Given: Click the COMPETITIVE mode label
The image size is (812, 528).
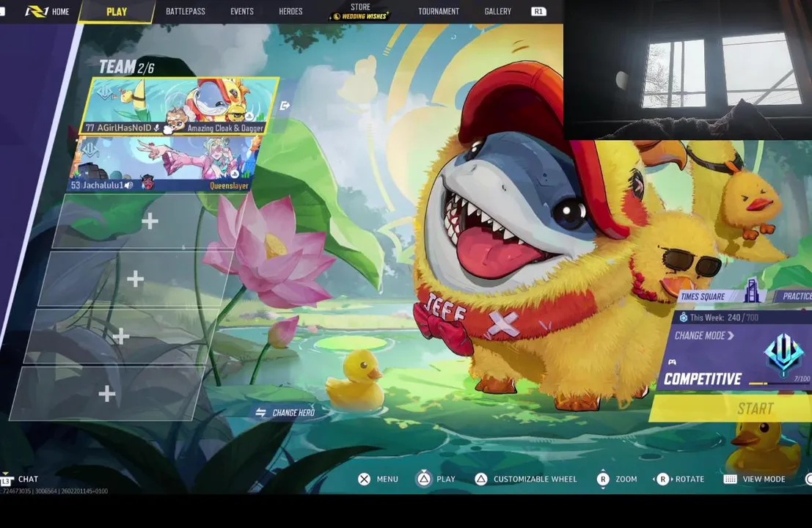Looking at the screenshot, I should click(703, 379).
